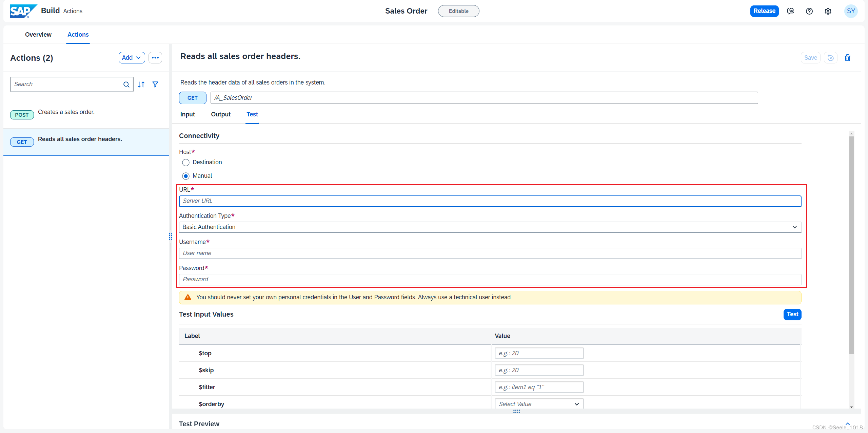Open the help question mark icon
The image size is (868, 433).
809,11
